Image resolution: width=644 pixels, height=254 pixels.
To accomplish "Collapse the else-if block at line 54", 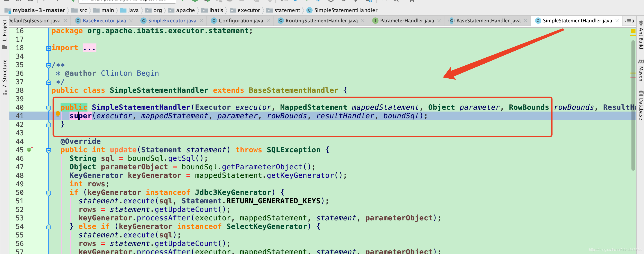I will 49,227.
